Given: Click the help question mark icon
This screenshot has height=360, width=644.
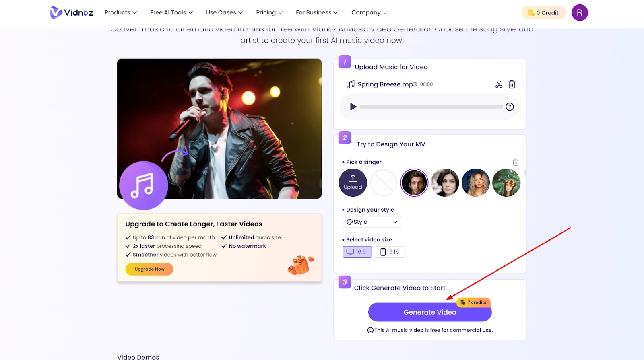Looking at the screenshot, I should click(x=510, y=107).
